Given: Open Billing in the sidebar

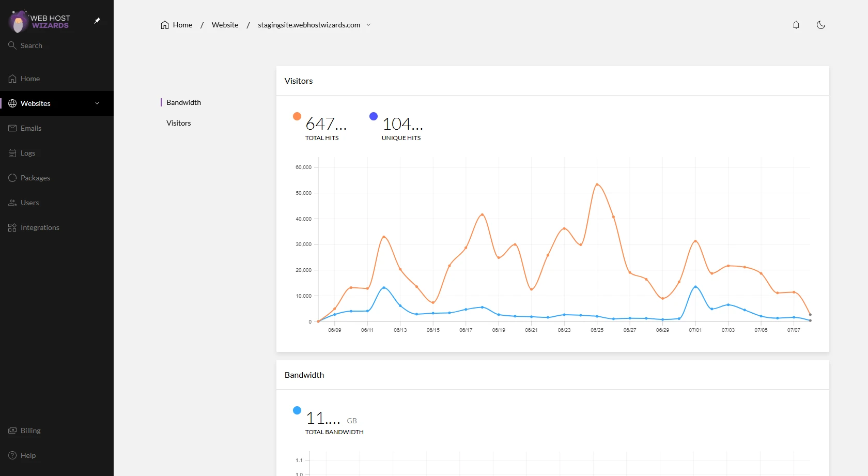Looking at the screenshot, I should coord(57,431).
